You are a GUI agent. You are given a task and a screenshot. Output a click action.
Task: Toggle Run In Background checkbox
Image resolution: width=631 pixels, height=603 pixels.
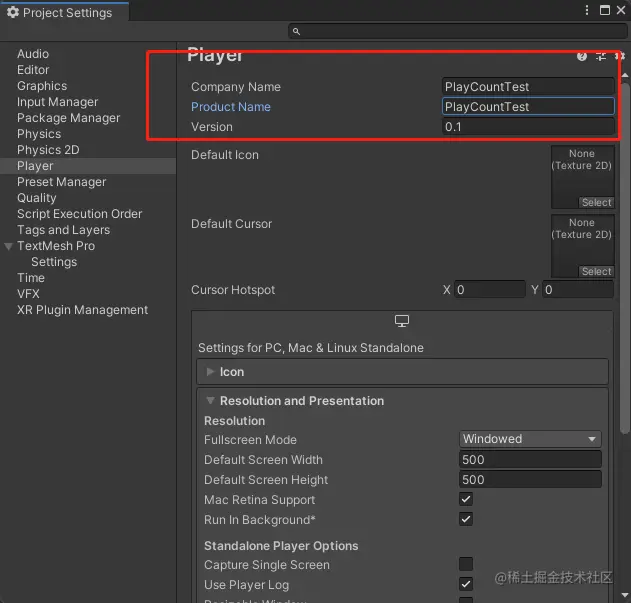(466, 519)
